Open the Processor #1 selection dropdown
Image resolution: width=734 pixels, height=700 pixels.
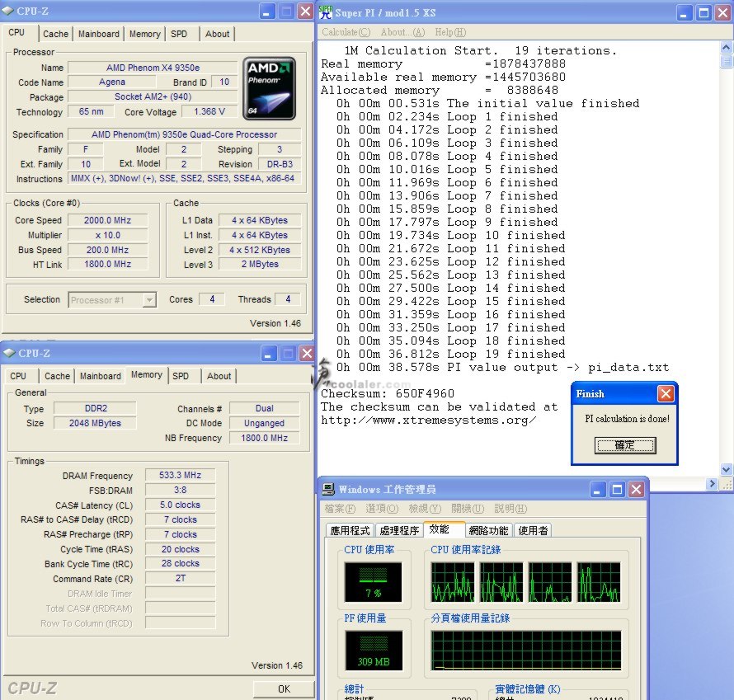click(x=149, y=299)
